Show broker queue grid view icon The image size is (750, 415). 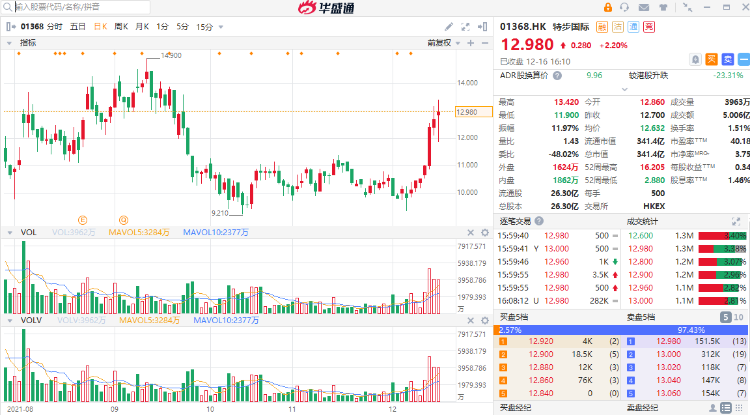[x=739, y=408]
